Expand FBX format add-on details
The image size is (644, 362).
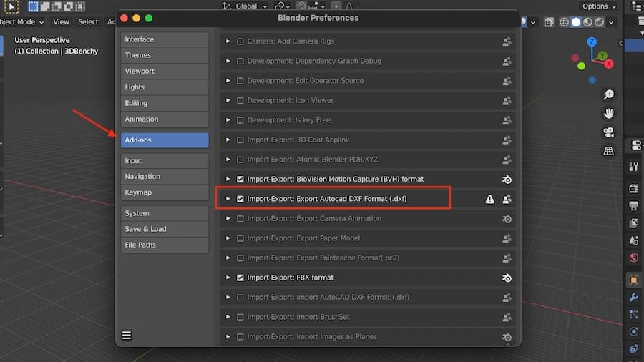tap(228, 278)
